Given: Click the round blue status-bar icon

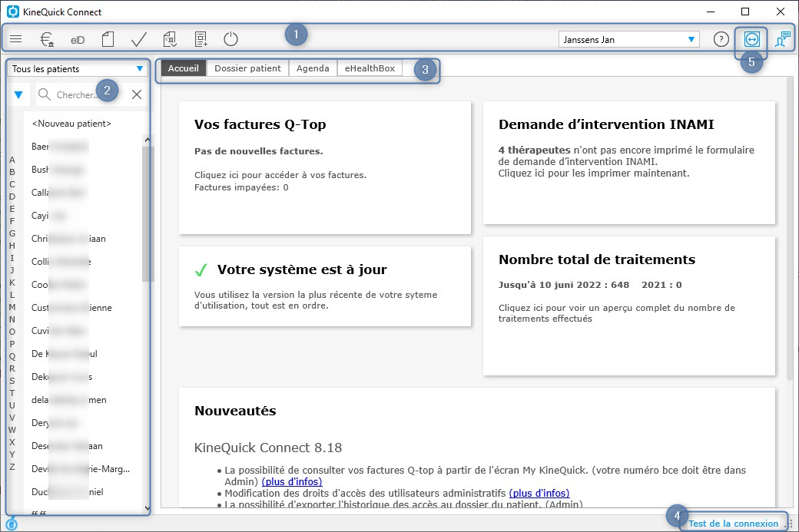Looking at the screenshot, I should click(12, 524).
